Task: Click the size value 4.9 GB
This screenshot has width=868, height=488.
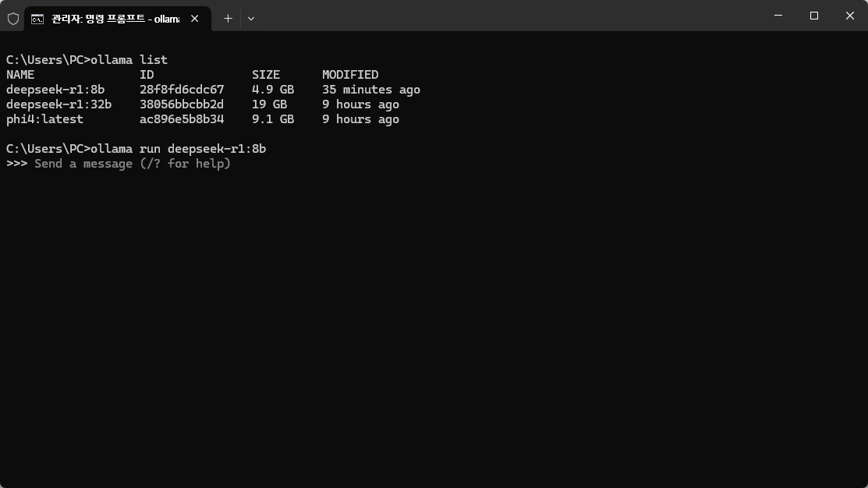Action: tap(273, 90)
